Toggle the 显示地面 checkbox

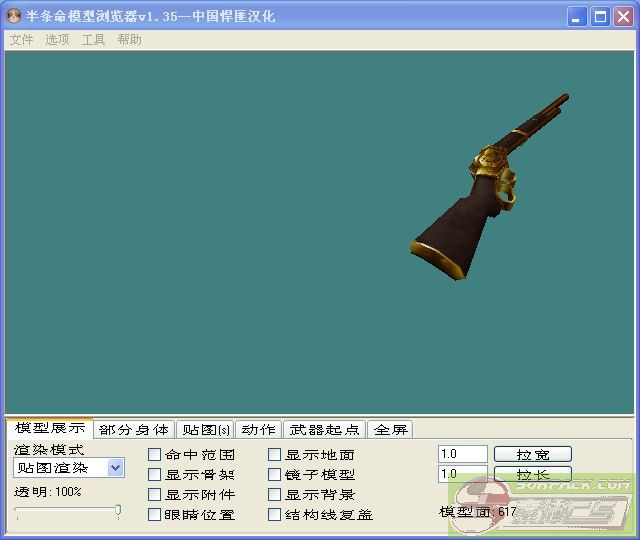pyautogui.click(x=275, y=455)
